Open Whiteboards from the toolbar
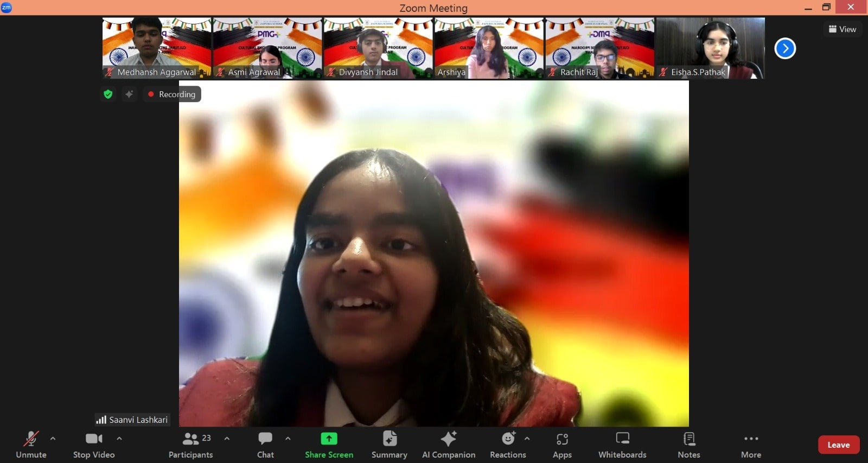The image size is (868, 463). pos(622,444)
